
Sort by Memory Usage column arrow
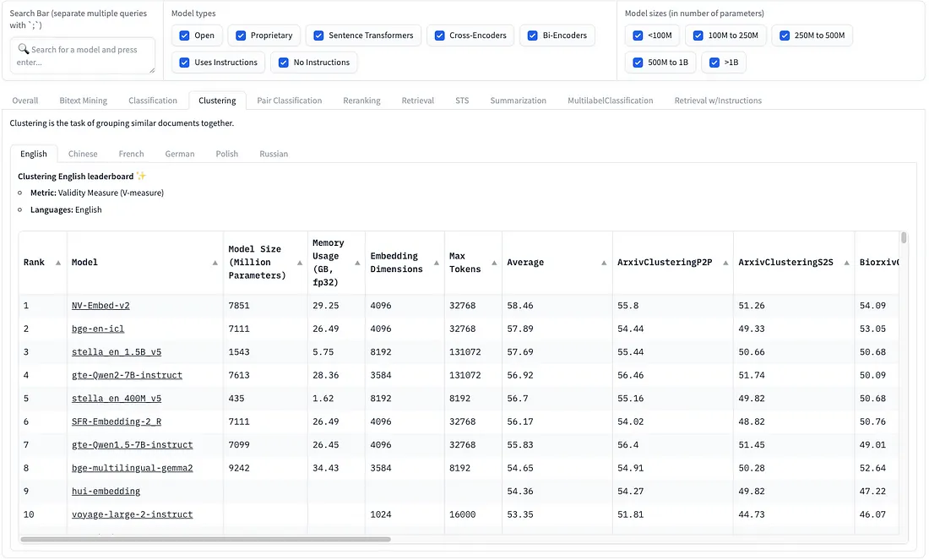click(357, 264)
